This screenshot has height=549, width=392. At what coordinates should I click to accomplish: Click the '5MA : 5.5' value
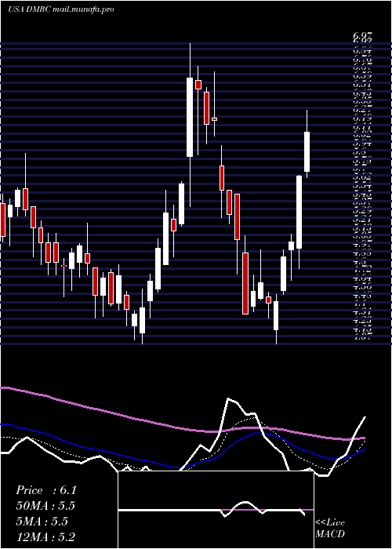[x=42, y=522]
